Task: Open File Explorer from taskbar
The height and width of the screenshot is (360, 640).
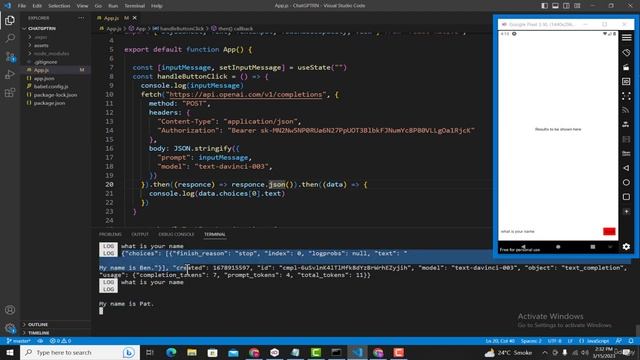Action: point(192,352)
